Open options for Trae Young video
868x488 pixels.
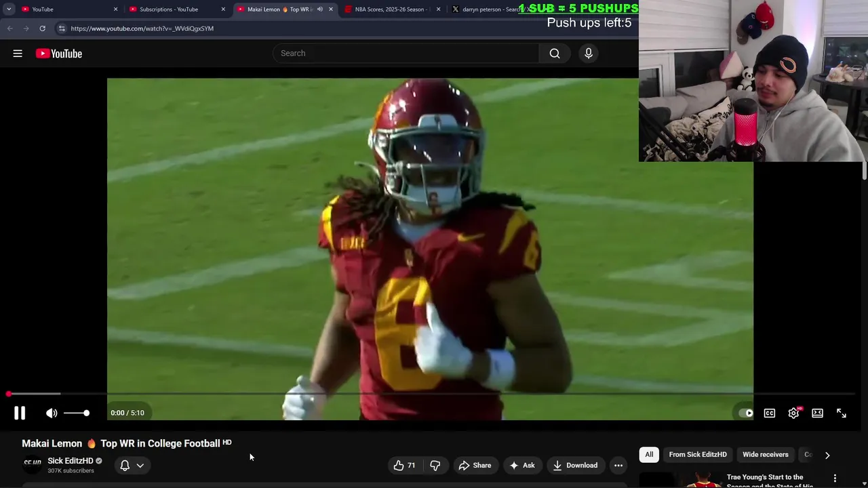click(835, 479)
